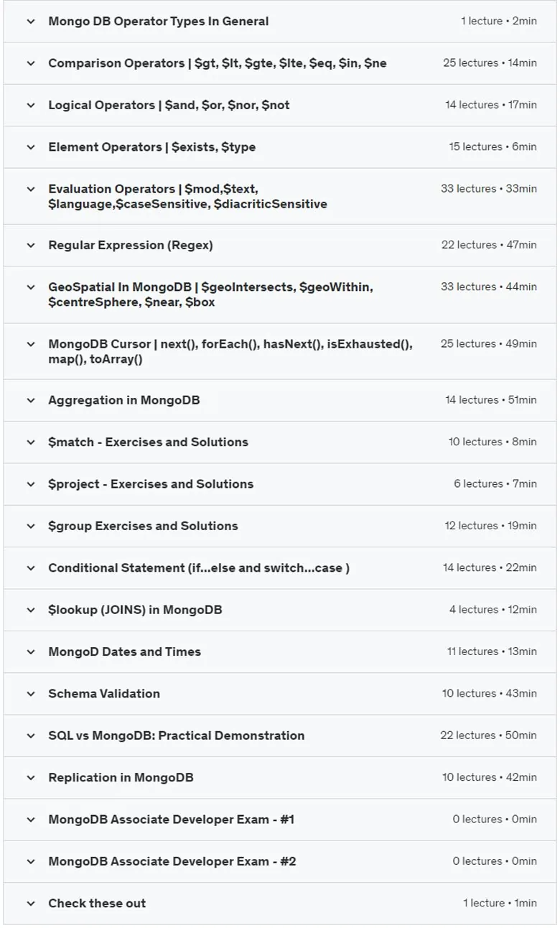Screen dimensions: 560x928
Task: Expand SQL vs MongoDB: Practical Demonstration
Action: (280, 736)
